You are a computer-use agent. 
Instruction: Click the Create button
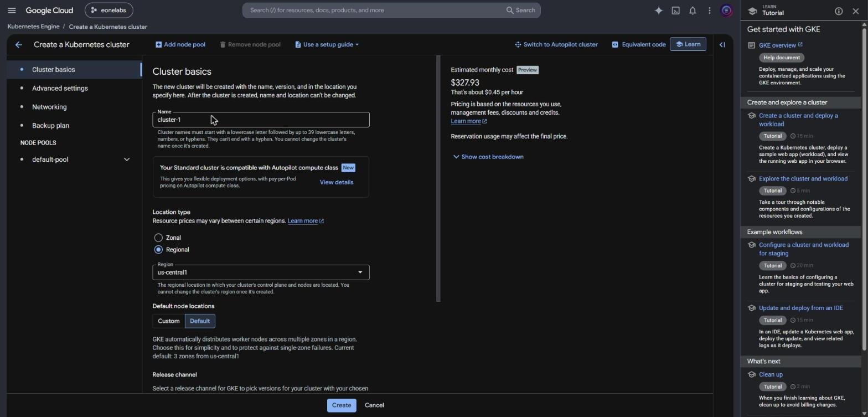coord(341,405)
